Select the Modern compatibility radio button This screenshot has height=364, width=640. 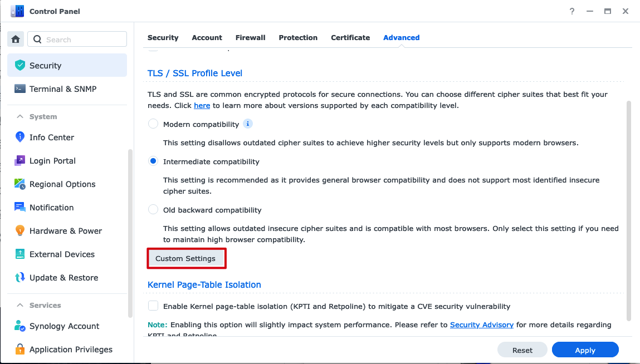[153, 124]
